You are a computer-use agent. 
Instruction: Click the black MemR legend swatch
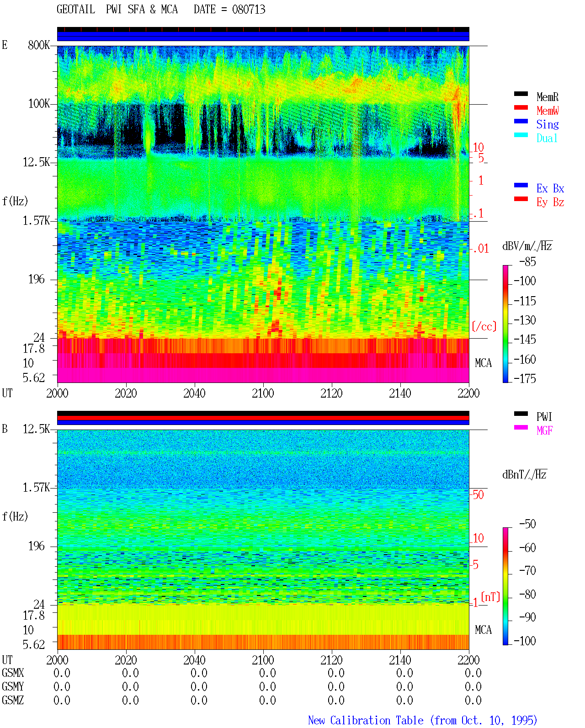point(521,94)
